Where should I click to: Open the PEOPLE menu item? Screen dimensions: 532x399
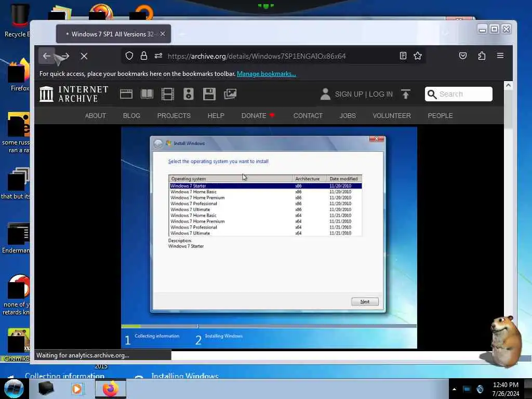click(441, 116)
